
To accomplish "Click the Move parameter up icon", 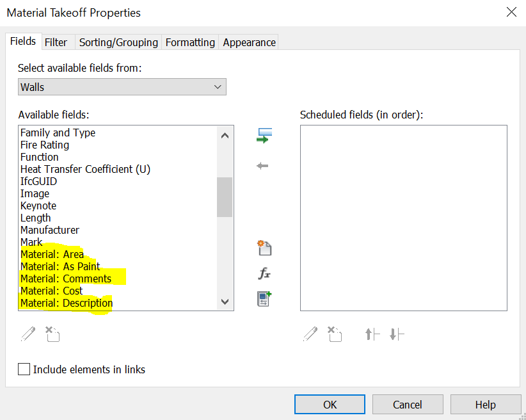I will tap(372, 334).
